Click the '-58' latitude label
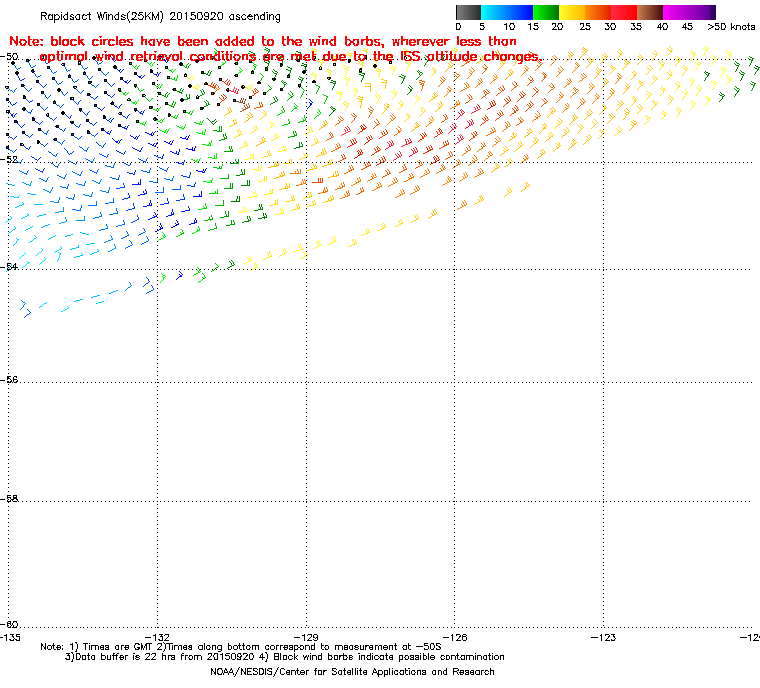 [9, 499]
